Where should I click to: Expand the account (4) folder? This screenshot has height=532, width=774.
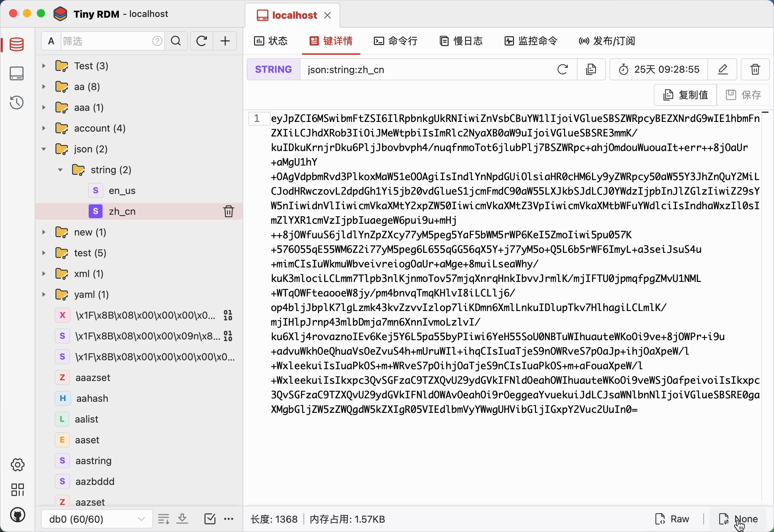[x=44, y=128]
